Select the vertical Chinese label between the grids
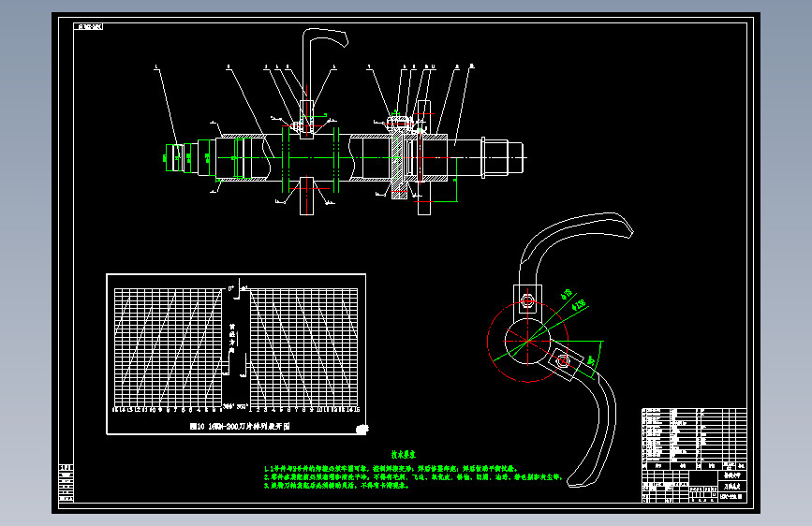 point(232,339)
